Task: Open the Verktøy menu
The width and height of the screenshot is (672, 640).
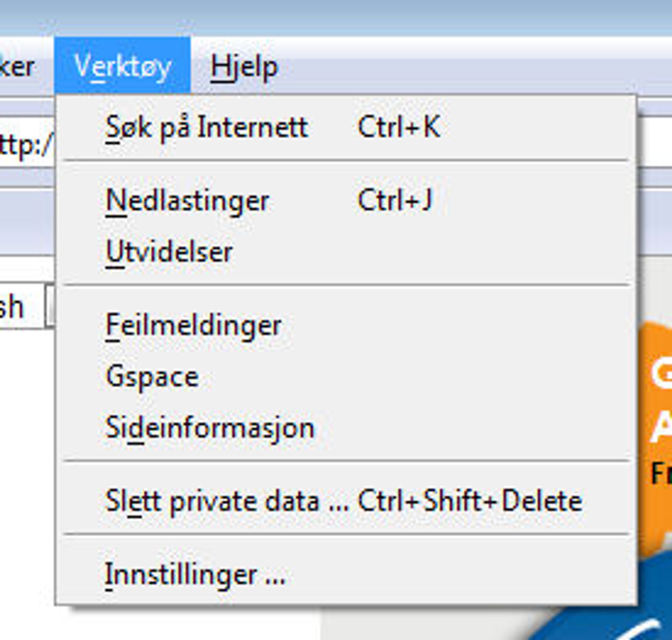Action: [x=122, y=66]
